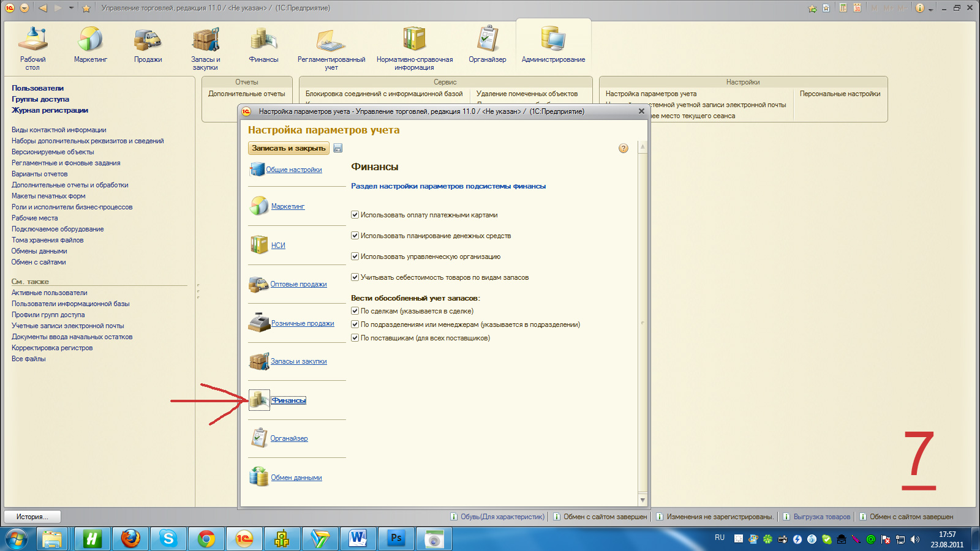Open the calculator icon in title bar
This screenshot has height=551, width=980.
(843, 8)
